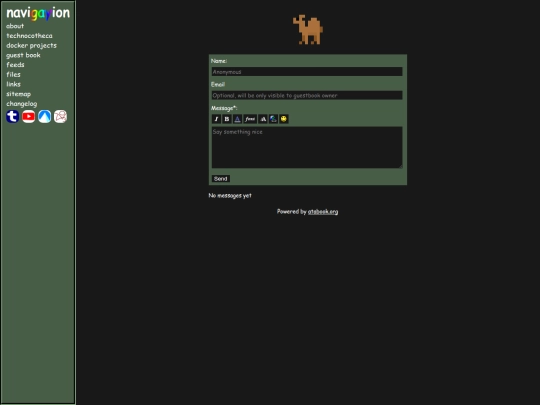Open docker projects in the sidebar
This screenshot has height=405, width=540.
[x=31, y=45]
